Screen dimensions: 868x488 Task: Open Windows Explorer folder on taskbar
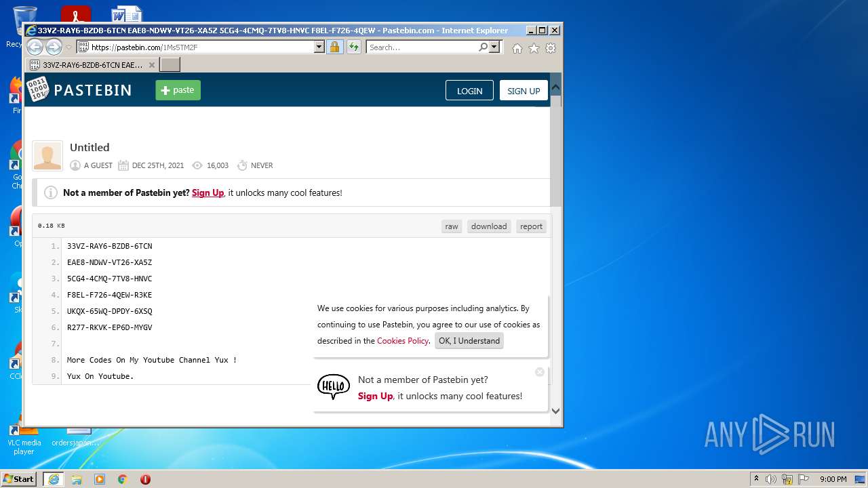77,479
